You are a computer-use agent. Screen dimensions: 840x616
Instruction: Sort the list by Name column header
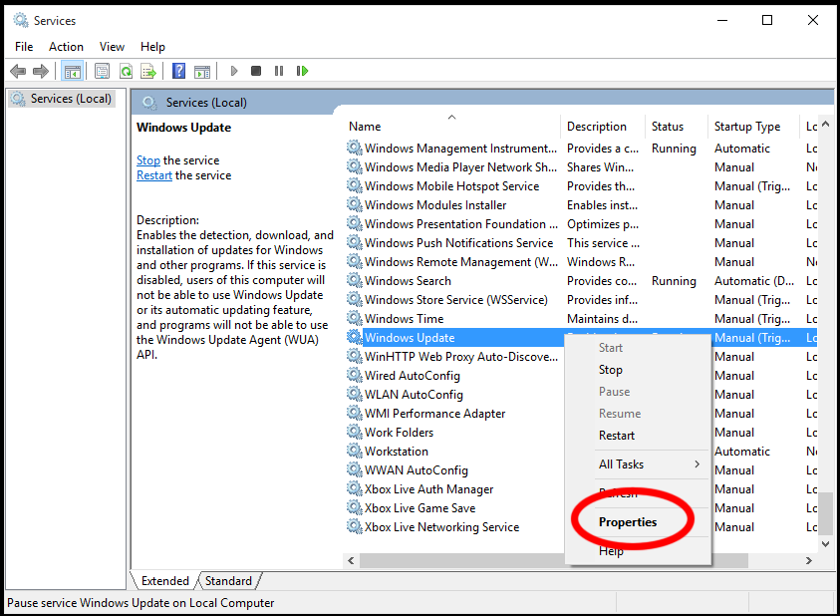click(365, 127)
